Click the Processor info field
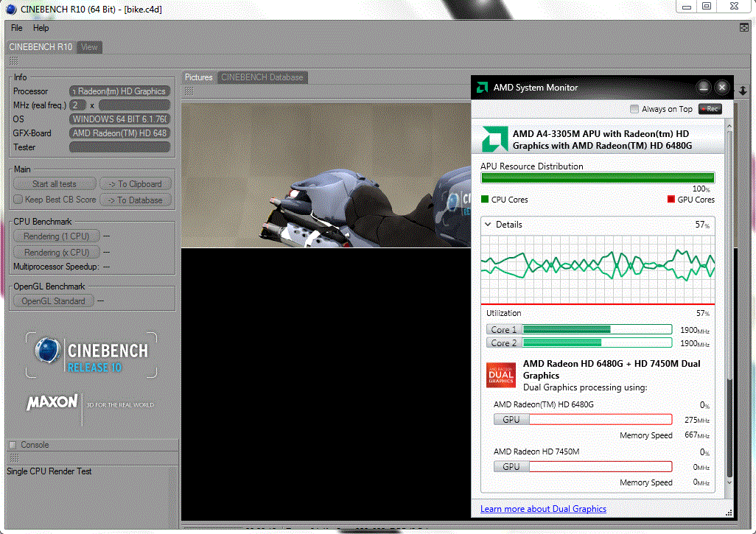This screenshot has width=756, height=534. click(x=119, y=91)
